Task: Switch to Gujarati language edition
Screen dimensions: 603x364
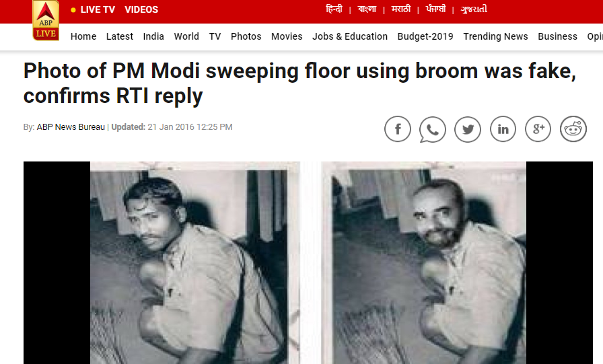Action: pyautogui.click(x=474, y=9)
